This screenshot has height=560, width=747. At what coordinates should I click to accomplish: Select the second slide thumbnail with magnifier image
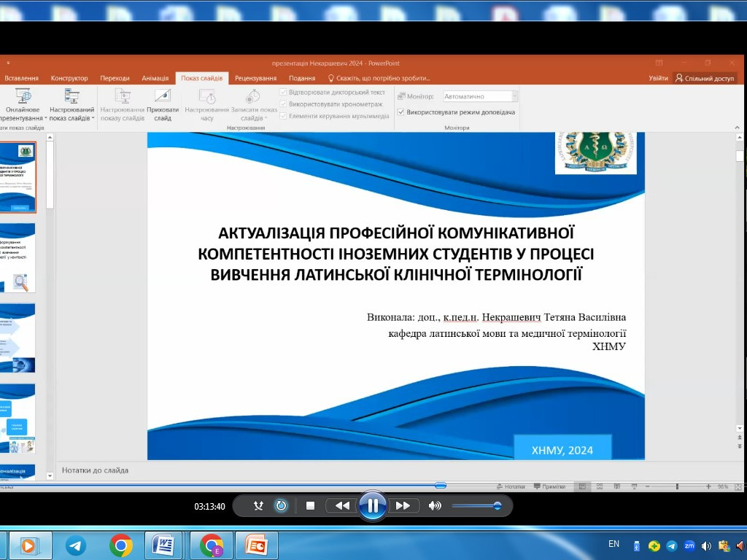point(18,257)
